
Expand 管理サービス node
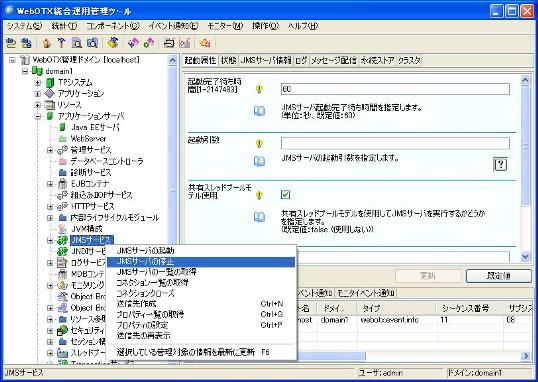point(50,150)
